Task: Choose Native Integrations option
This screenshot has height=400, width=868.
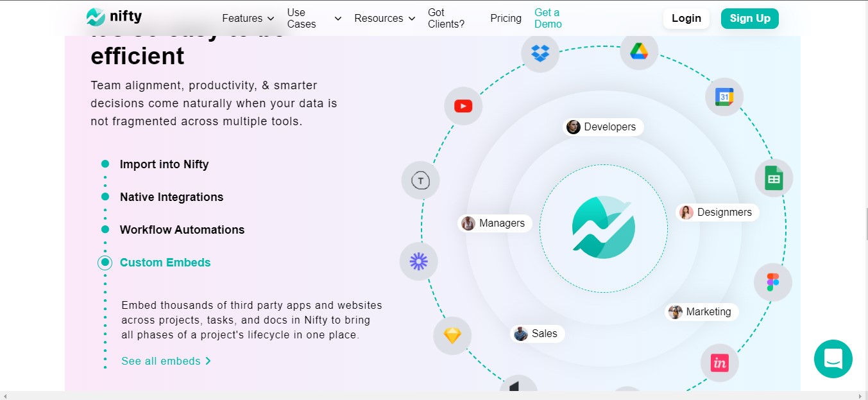Action: click(171, 197)
